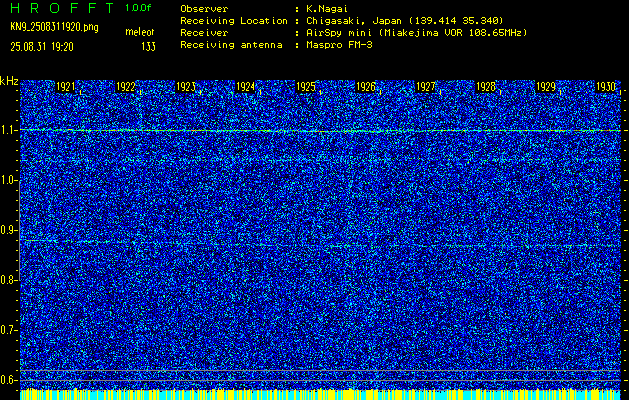
Task: Click the 1930 time marker
Action: 606,87
